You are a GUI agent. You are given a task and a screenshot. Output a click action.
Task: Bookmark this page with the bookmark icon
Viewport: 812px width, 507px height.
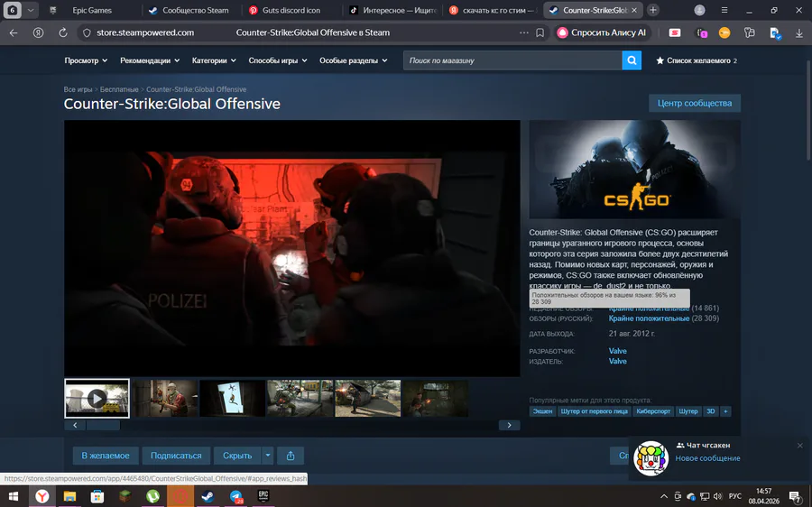coord(540,32)
